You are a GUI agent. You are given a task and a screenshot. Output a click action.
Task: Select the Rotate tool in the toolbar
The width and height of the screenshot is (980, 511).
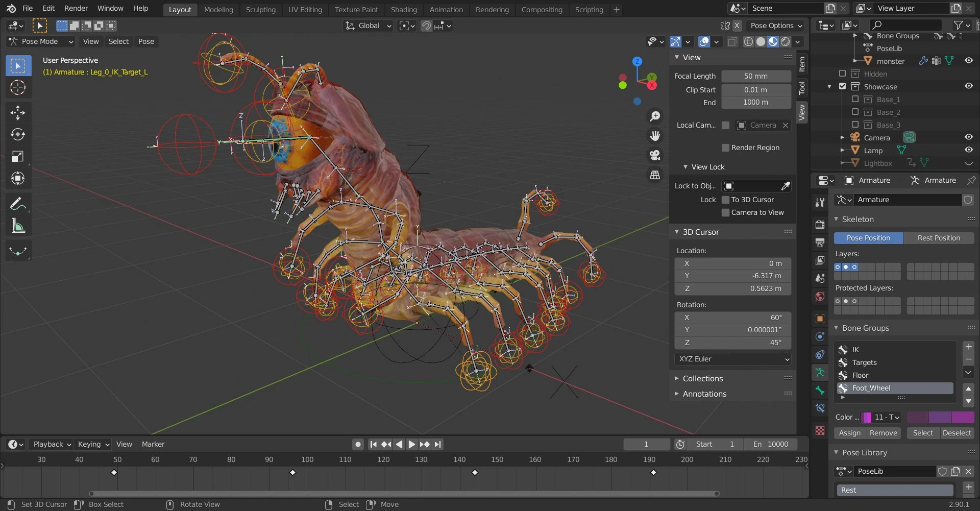(x=18, y=134)
